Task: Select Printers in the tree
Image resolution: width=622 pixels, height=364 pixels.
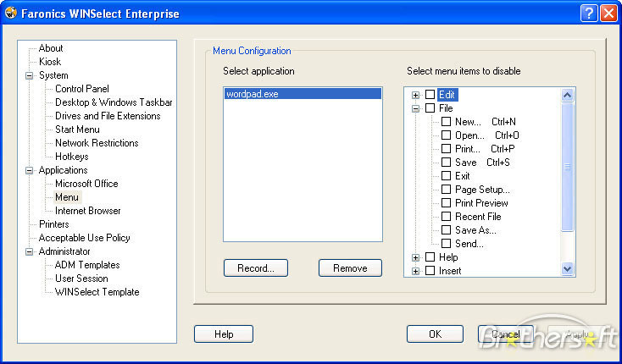Action: tap(54, 224)
